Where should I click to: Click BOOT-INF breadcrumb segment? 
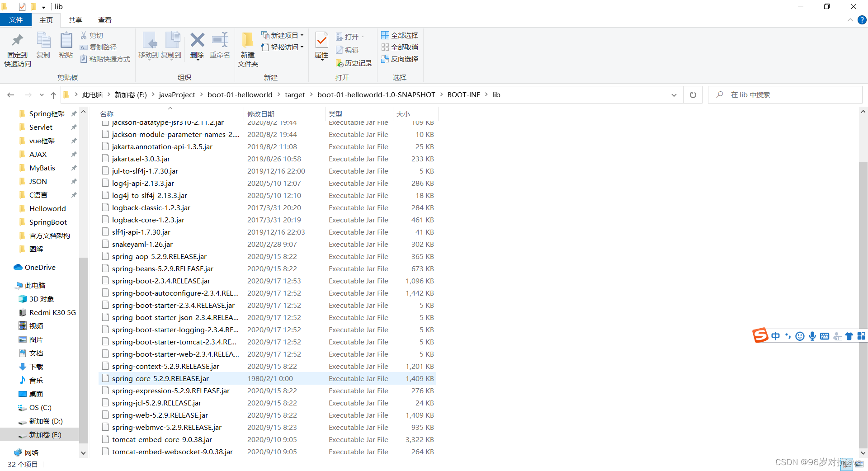464,95
